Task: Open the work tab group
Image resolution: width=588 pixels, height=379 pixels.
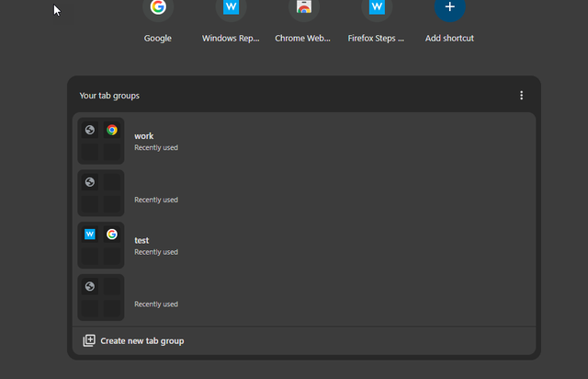Action: [304, 141]
